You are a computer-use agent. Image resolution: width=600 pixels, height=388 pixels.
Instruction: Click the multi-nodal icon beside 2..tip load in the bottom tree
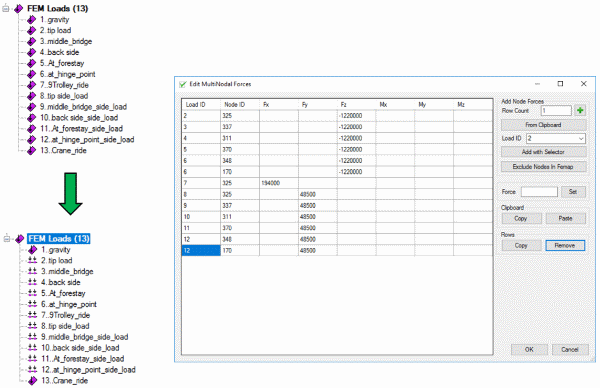click(33, 261)
